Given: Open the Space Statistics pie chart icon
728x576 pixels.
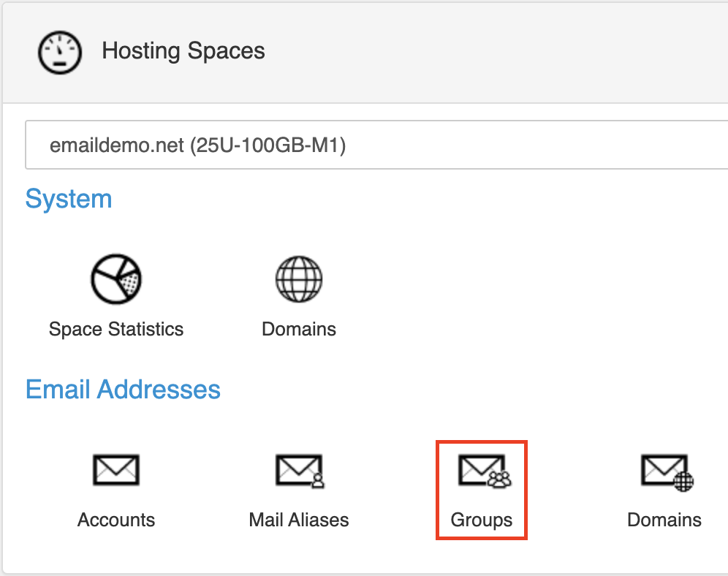Looking at the screenshot, I should 116,279.
